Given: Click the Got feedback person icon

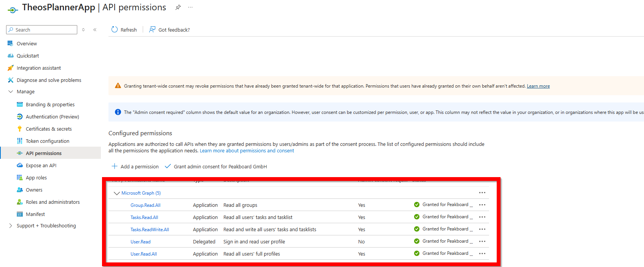Looking at the screenshot, I should [x=152, y=29].
